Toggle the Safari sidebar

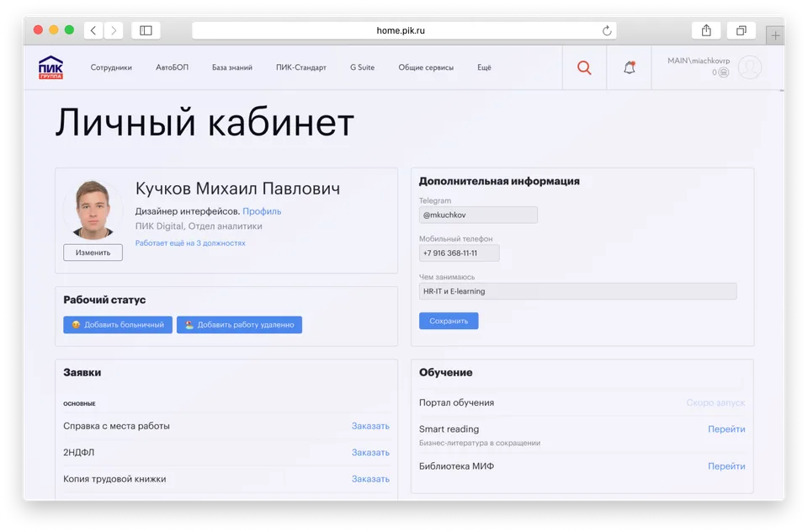coord(145,29)
